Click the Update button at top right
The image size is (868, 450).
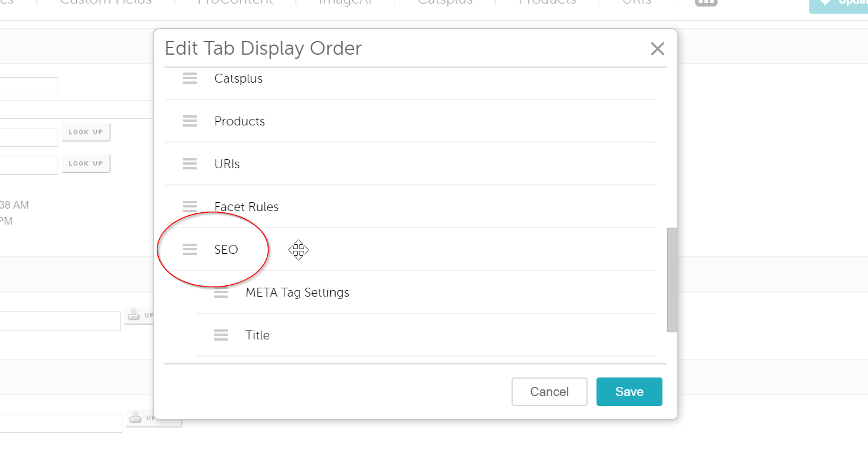click(838, 3)
